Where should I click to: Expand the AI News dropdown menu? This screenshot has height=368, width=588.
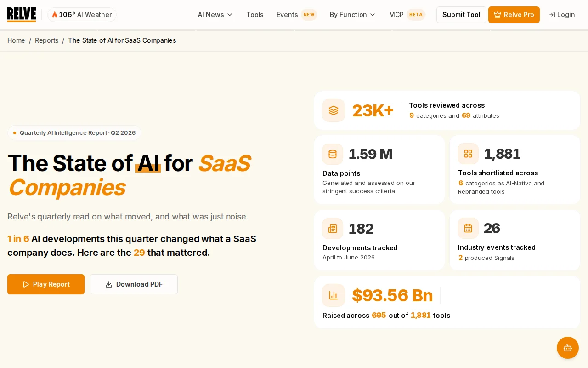click(x=215, y=15)
